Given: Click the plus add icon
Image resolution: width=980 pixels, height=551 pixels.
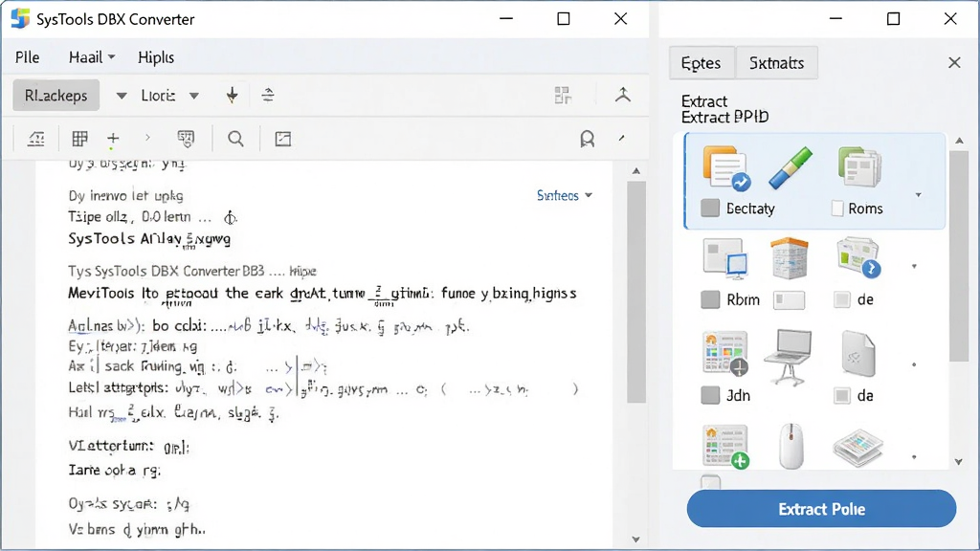Looking at the screenshot, I should tap(113, 139).
